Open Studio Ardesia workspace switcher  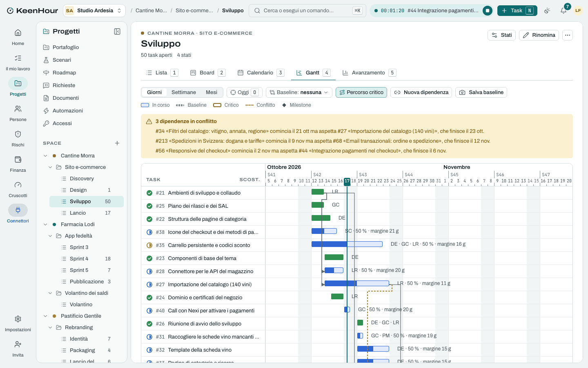point(94,11)
